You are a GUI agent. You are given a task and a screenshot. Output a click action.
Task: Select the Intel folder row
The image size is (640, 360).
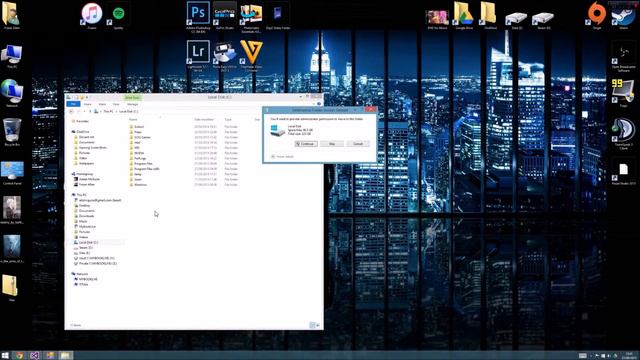(x=184, y=142)
